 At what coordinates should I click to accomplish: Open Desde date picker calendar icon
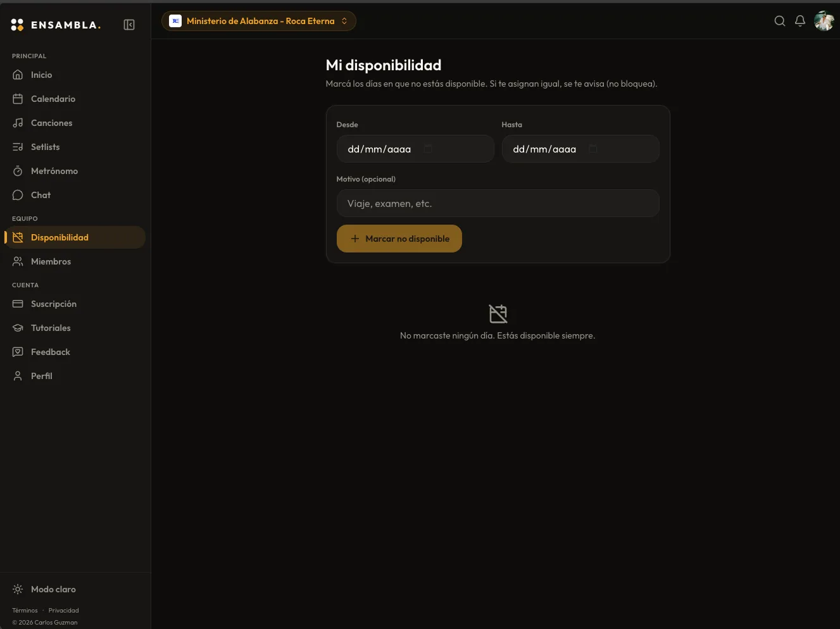[x=428, y=149]
